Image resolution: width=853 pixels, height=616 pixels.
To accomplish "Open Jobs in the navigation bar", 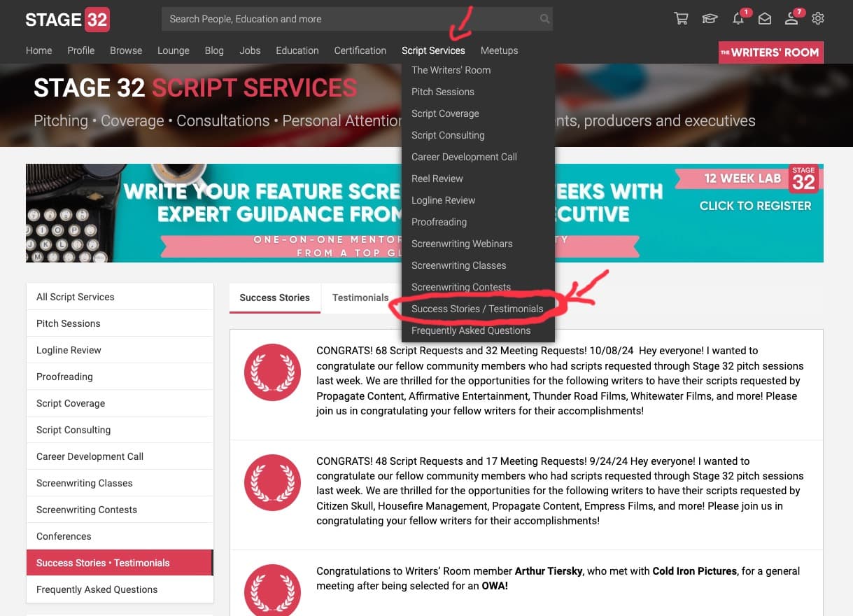I will click(250, 50).
